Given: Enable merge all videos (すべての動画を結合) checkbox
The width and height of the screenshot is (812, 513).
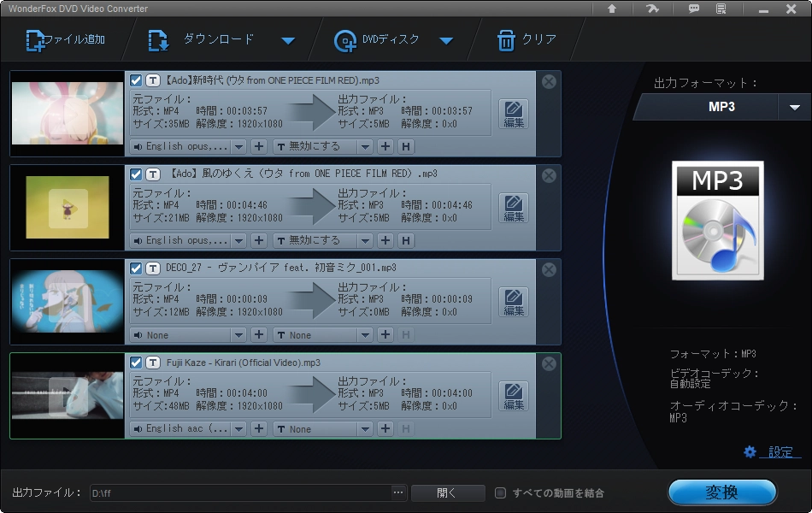Looking at the screenshot, I should [x=500, y=492].
